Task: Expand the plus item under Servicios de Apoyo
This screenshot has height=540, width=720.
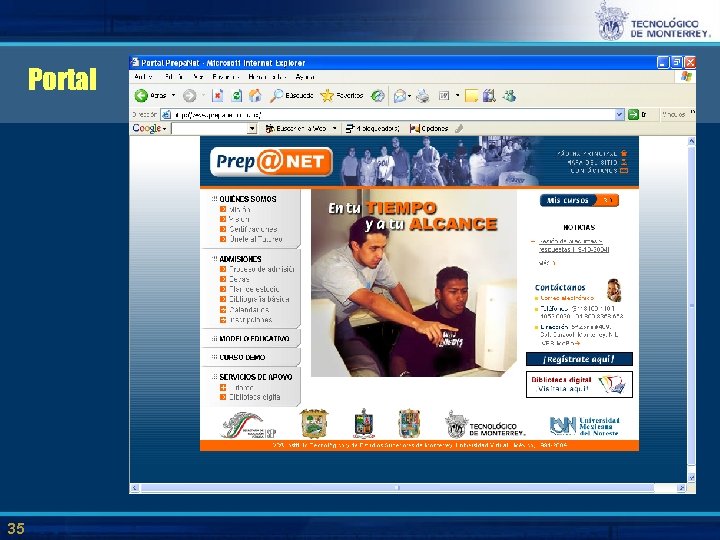Action: [223, 387]
